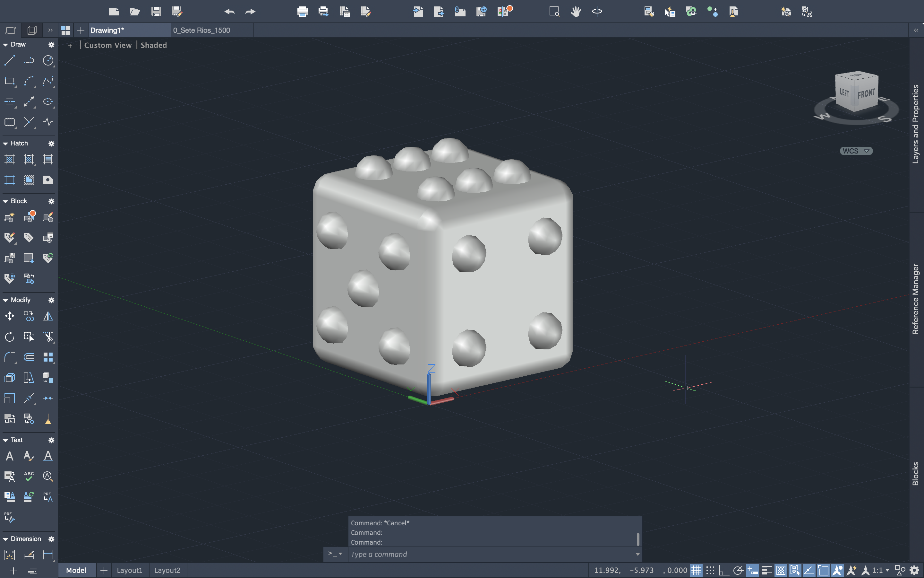Collapse the Draw panel section
Screen dimensions: 924x578
(x=6, y=45)
